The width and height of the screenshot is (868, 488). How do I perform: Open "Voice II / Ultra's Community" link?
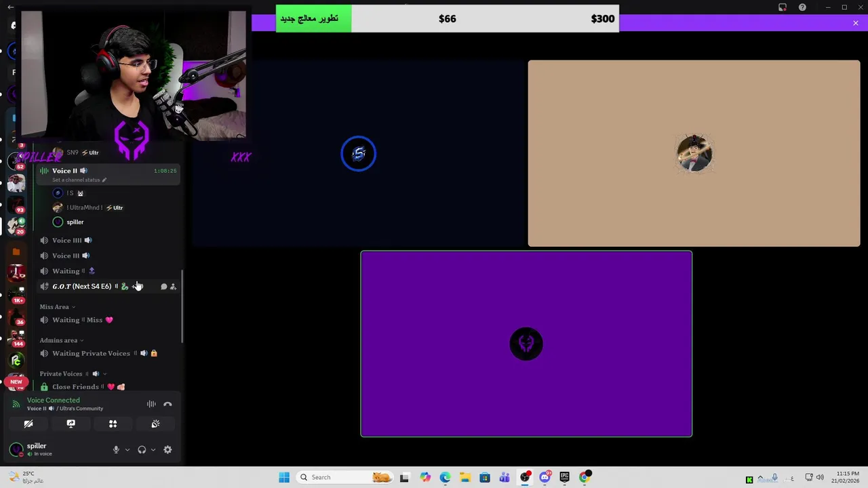tap(65, 409)
